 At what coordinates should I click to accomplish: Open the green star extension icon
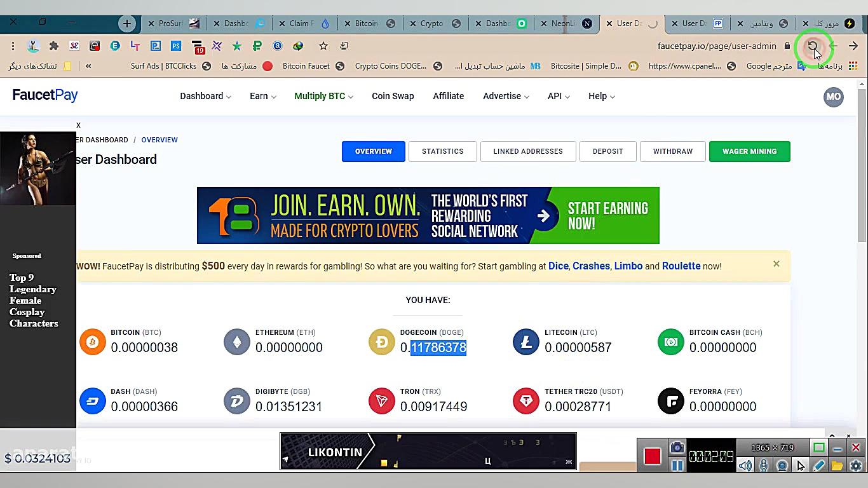237,46
